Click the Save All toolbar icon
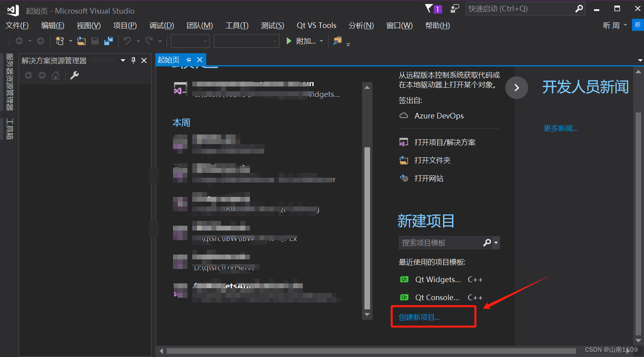 (x=109, y=41)
